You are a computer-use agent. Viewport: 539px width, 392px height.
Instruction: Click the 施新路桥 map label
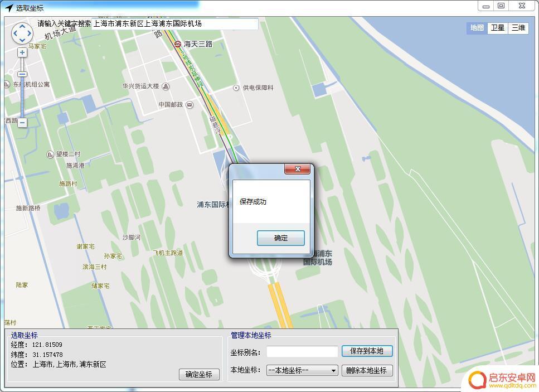tap(28, 207)
